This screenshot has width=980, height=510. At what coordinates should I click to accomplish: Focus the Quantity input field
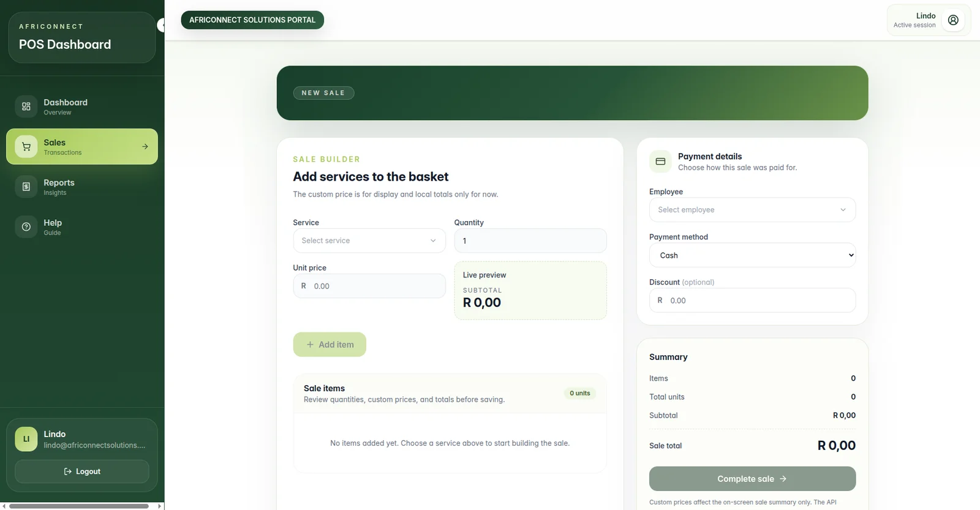[x=530, y=241]
